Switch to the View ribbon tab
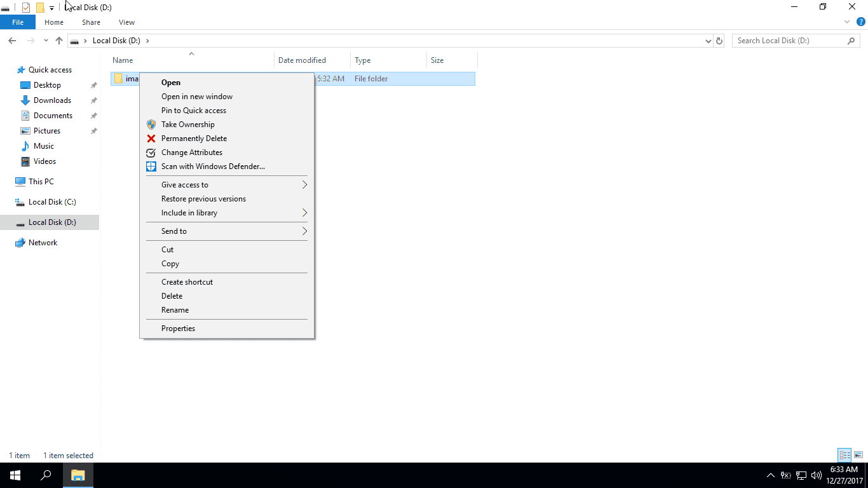 click(126, 22)
